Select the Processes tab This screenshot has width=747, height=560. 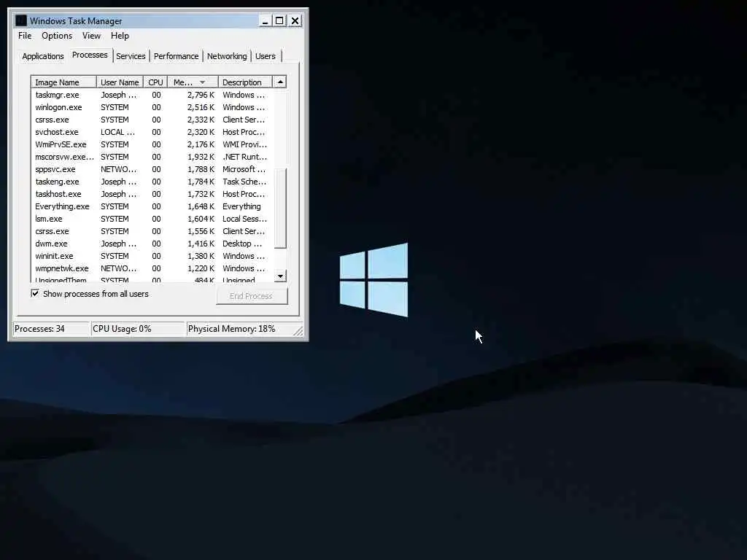[90, 55]
